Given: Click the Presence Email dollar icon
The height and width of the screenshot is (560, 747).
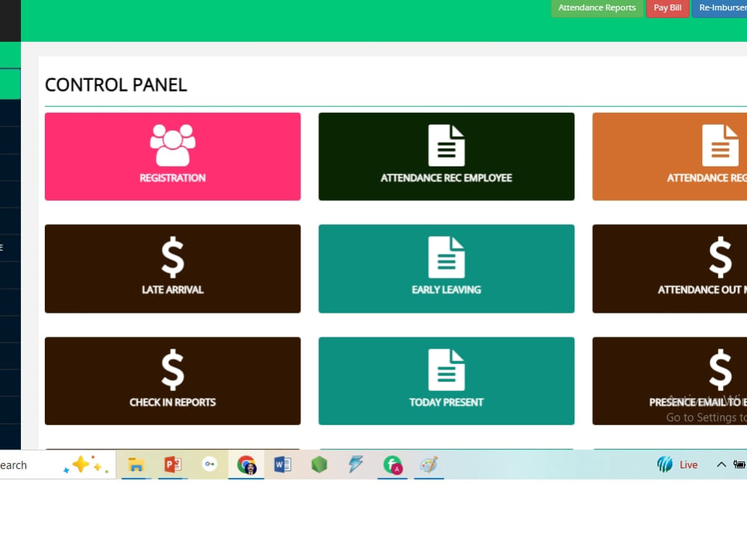Looking at the screenshot, I should click(x=720, y=370).
